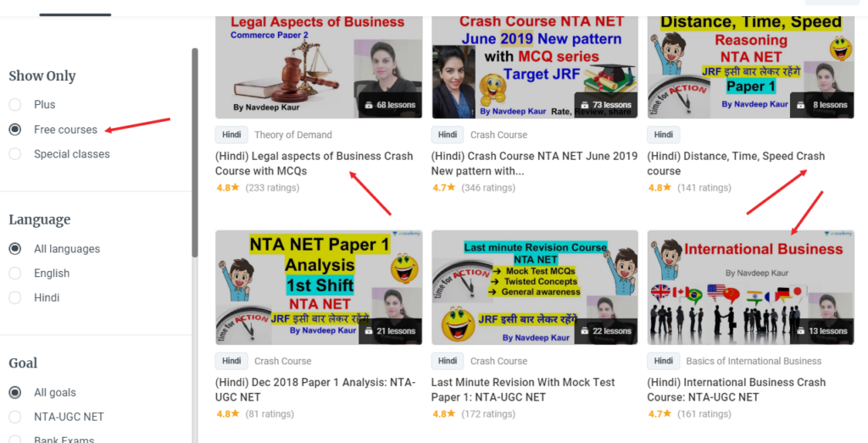Viewport: 868px width, 443px height.
Task: Click the 13 lessons badge icon
Action: tap(800, 331)
